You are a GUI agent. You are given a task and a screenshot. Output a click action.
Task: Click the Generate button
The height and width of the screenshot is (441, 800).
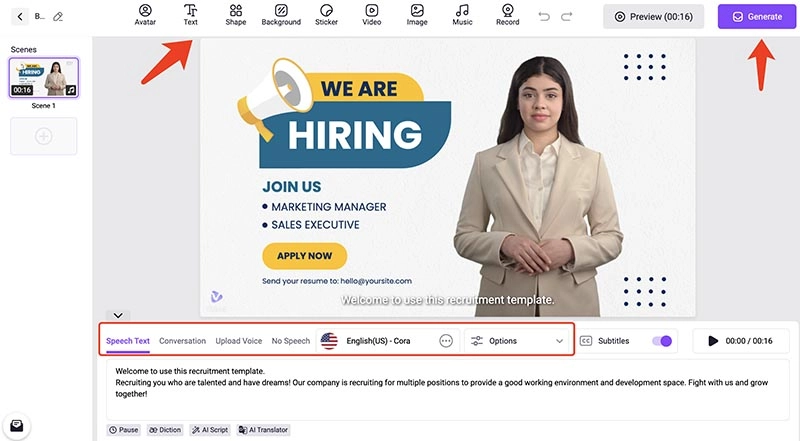tap(756, 16)
